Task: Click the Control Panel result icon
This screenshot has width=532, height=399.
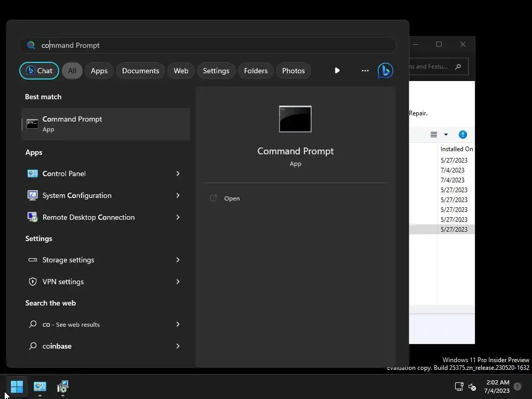Action: (33, 174)
